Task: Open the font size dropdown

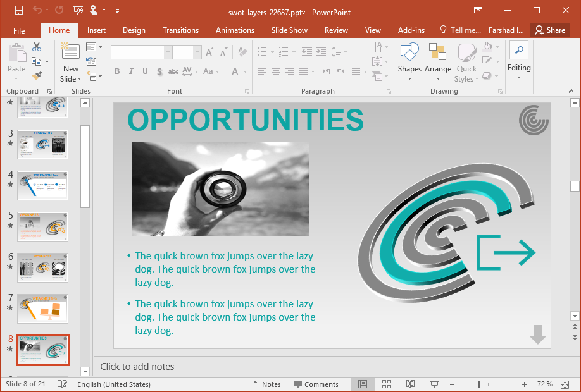Action: [197, 52]
